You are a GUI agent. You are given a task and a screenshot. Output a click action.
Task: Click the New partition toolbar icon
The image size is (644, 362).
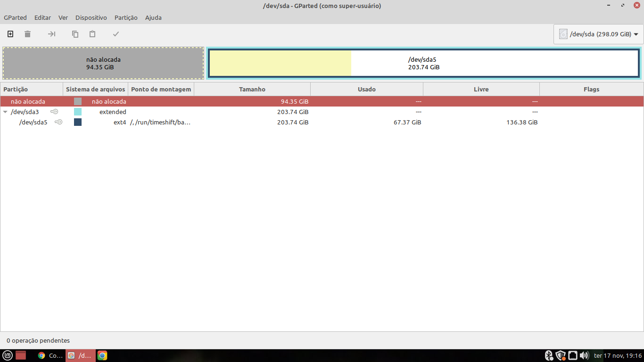(x=10, y=34)
